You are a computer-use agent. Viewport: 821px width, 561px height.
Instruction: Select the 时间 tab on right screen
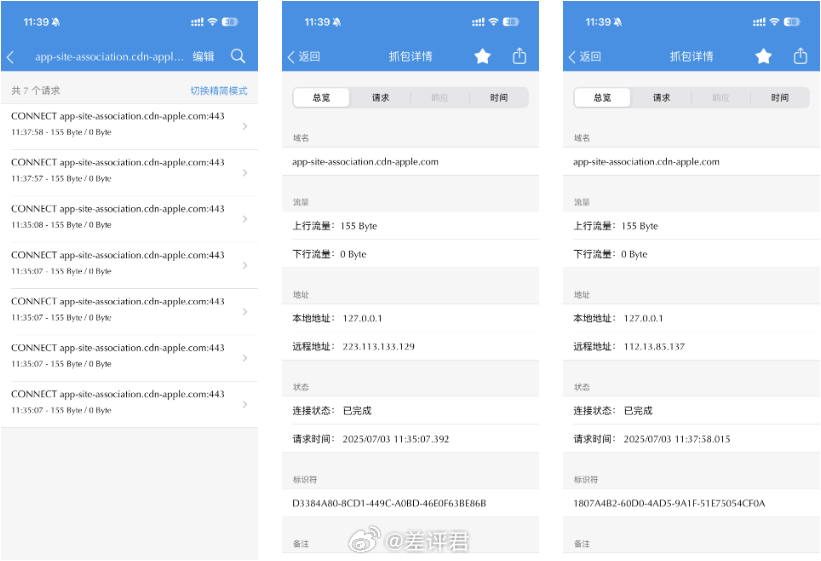coord(780,97)
